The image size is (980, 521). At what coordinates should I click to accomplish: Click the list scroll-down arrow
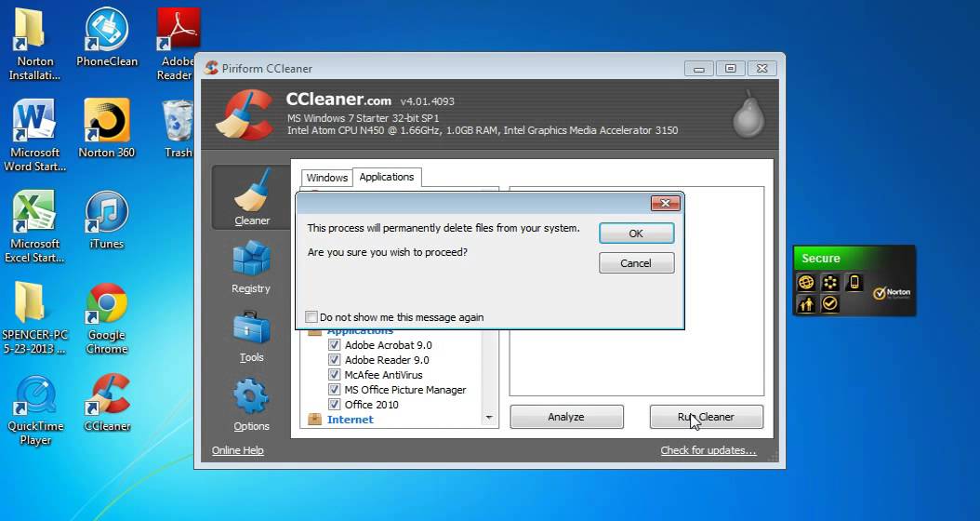[489, 418]
